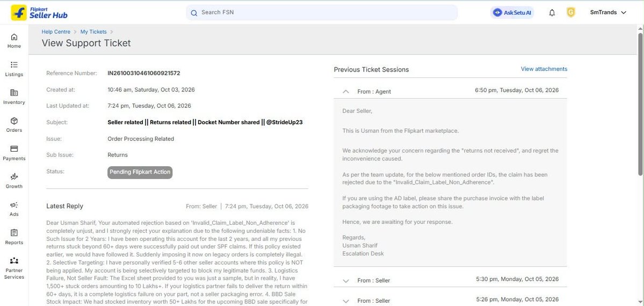This screenshot has width=644, height=306.
Task: Click the Order Processing Related issue value
Action: 141,139
